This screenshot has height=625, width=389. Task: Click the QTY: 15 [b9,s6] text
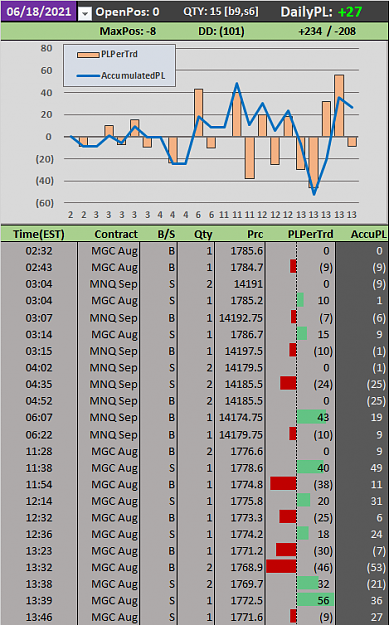click(x=221, y=12)
